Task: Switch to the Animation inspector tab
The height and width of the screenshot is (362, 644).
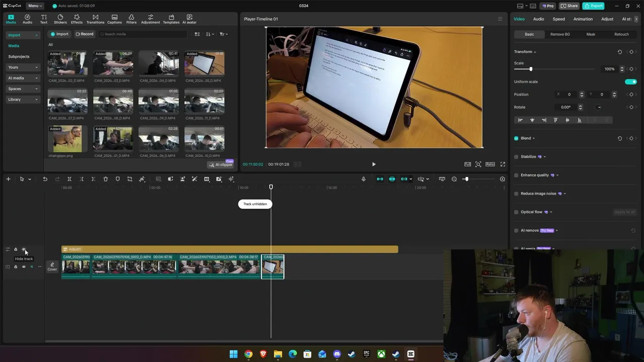Action: click(x=583, y=19)
